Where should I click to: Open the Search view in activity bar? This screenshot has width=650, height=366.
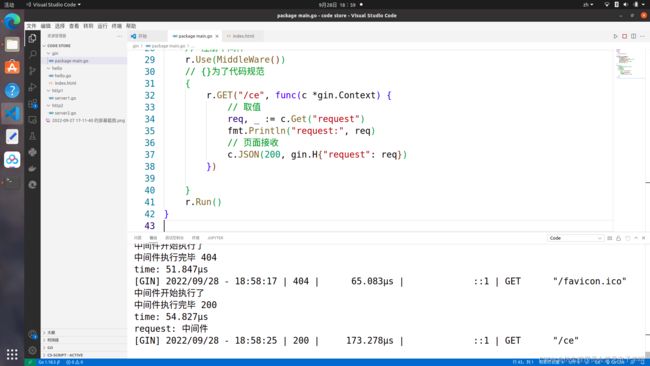(x=32, y=54)
